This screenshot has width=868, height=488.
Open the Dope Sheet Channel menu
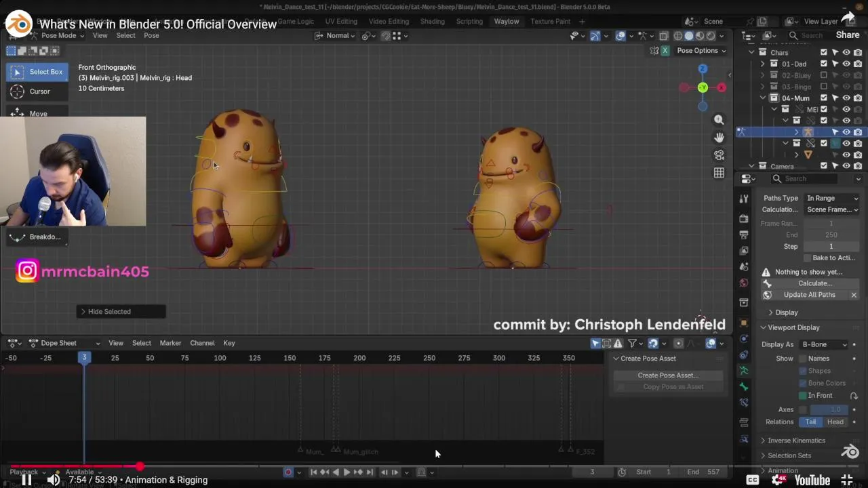[202, 343]
